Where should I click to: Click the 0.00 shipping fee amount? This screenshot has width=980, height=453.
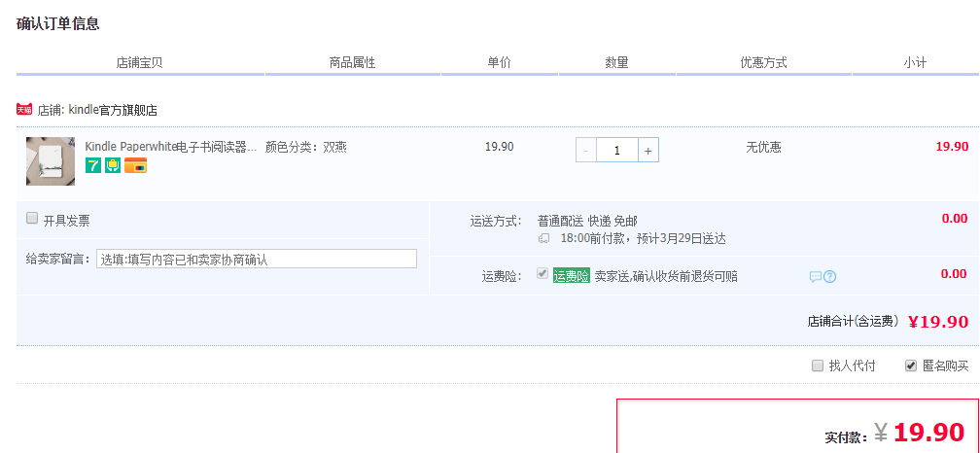955,219
